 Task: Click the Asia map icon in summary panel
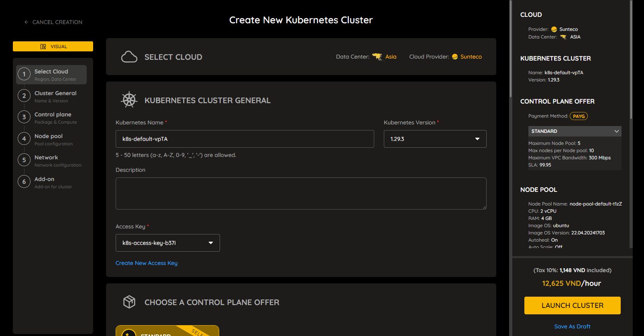[563, 37]
